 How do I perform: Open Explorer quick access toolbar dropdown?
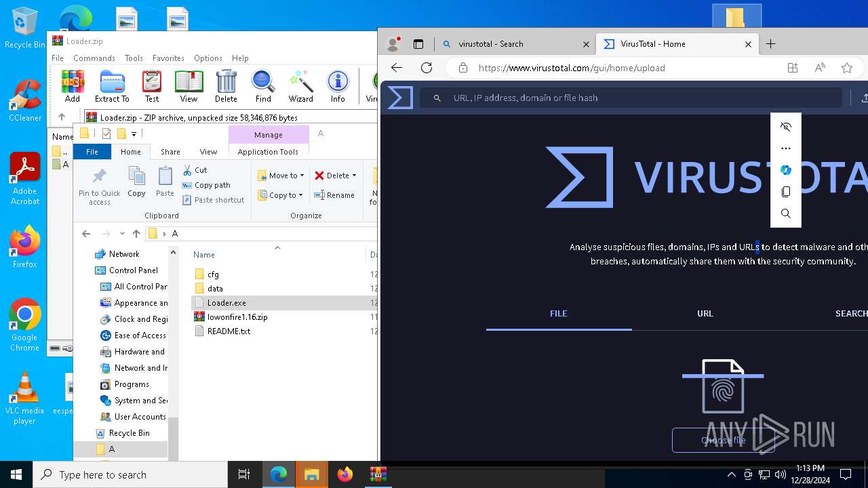coord(134,134)
